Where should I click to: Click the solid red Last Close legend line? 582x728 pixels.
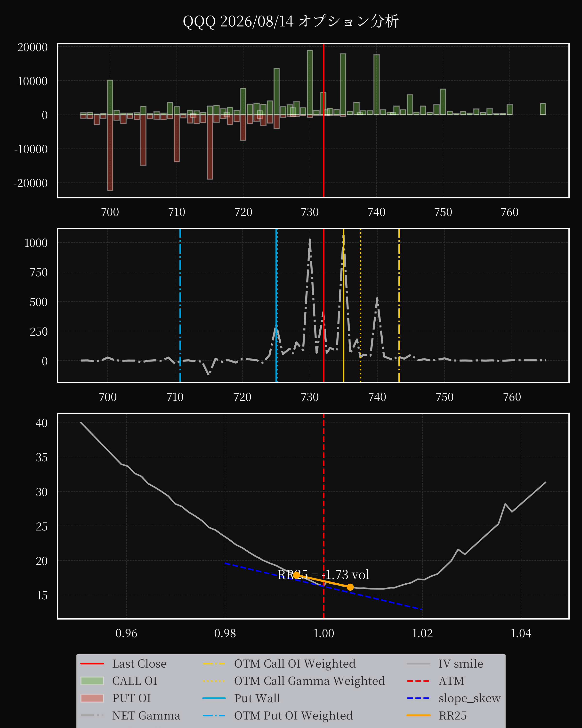pos(92,663)
